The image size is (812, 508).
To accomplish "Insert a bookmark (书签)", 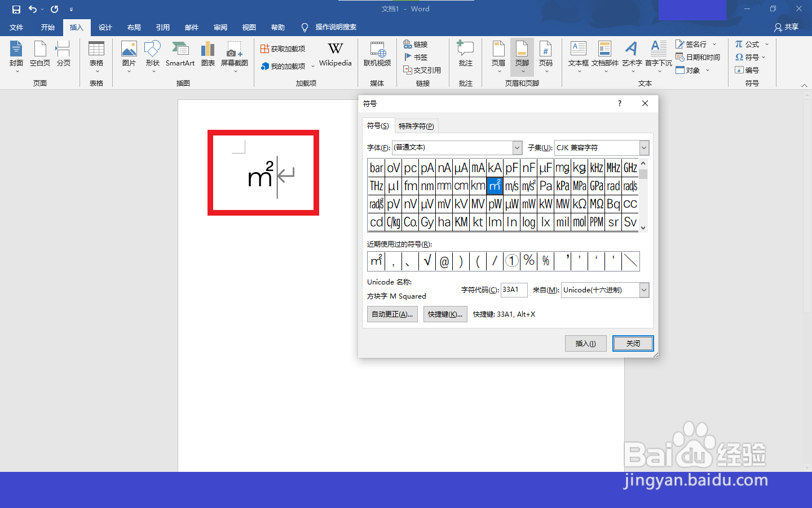I will click(416, 57).
